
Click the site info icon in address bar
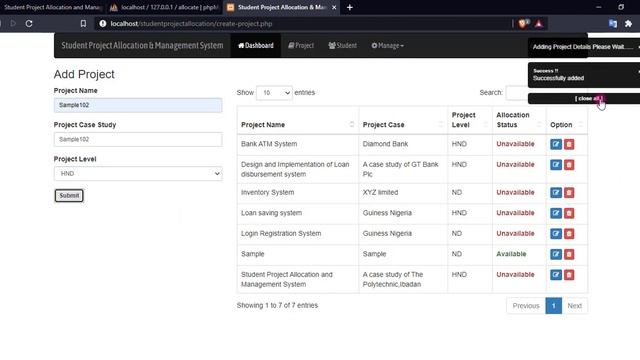pos(103,24)
